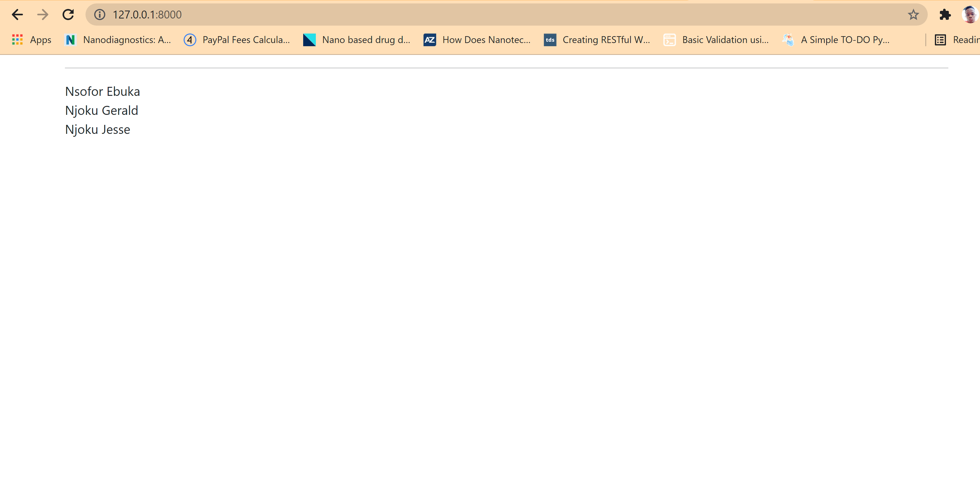This screenshot has height=504, width=980.
Task: Click the name Njoku Jesse
Action: click(97, 129)
